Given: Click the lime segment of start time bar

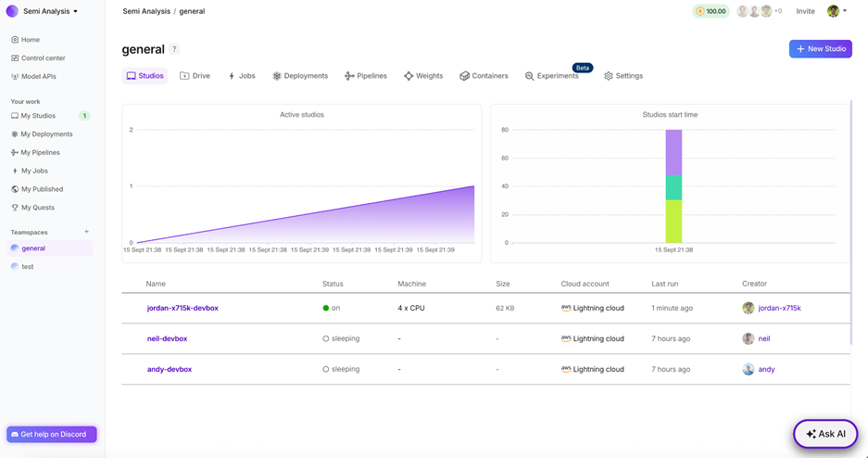Looking at the screenshot, I should tap(673, 222).
